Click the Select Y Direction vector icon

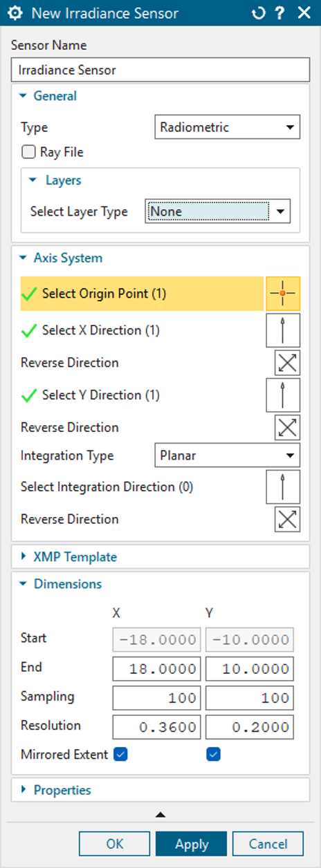point(283,395)
